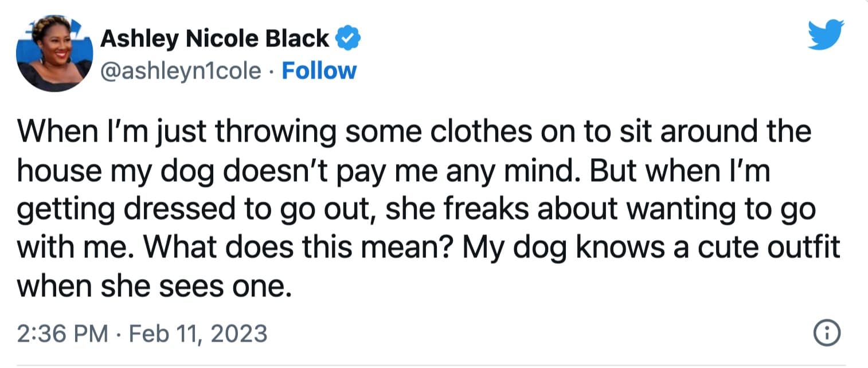The height and width of the screenshot is (368, 868).
Task: Click the Twitter bird logo
Action: [826, 36]
